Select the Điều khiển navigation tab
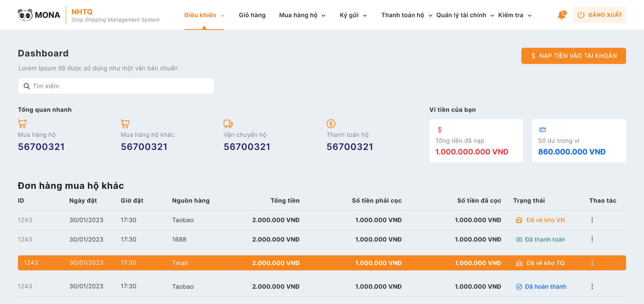 coord(204,15)
